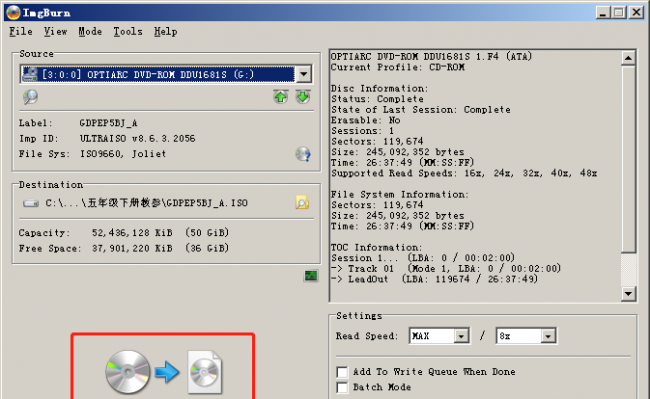Click the Current Profile: CD-ROM line
Screen dimensions: 650x399
[398, 67]
